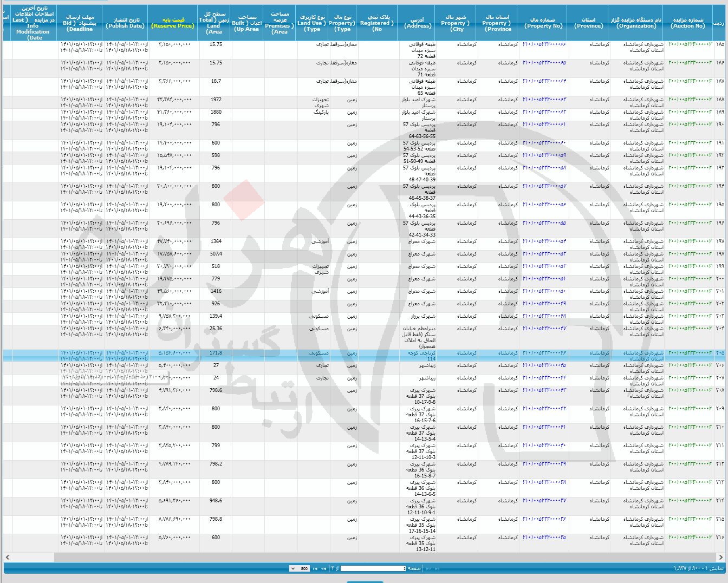Image resolution: width=728 pixels, height=583 pixels.
Task: Click the Publish Date column header
Action: pyautogui.click(x=125, y=23)
